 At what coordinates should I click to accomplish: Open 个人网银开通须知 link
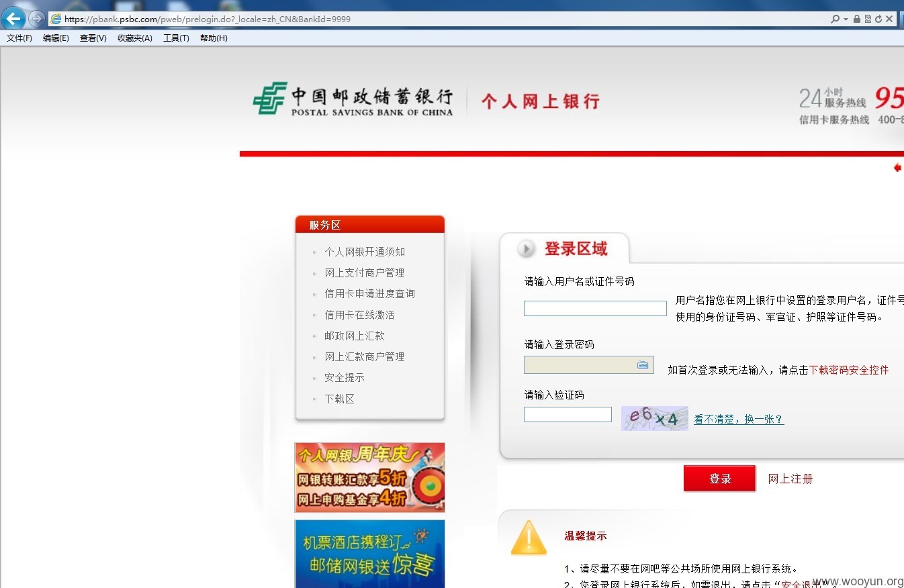[365, 252]
